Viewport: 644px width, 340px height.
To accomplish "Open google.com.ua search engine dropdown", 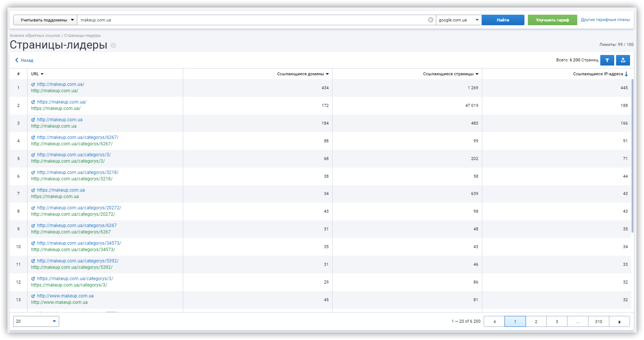I will 458,20.
